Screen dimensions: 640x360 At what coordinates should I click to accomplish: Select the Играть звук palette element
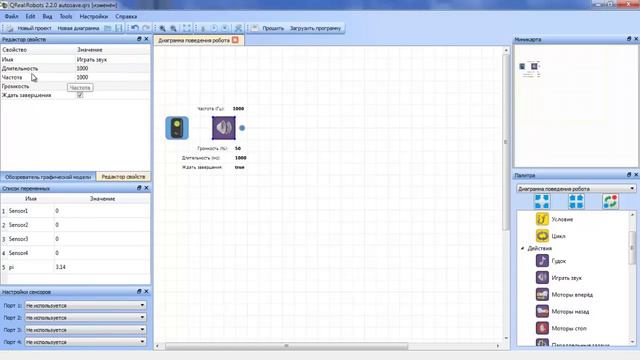(x=559, y=278)
